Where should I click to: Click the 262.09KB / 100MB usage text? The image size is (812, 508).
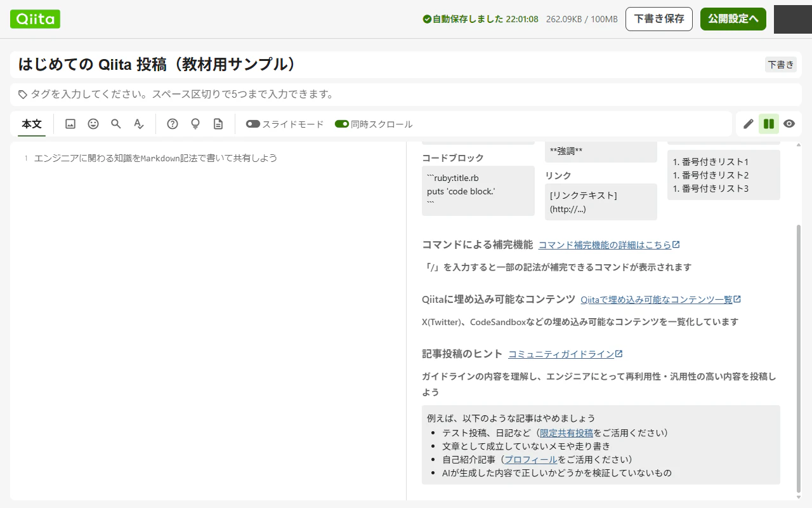point(582,19)
